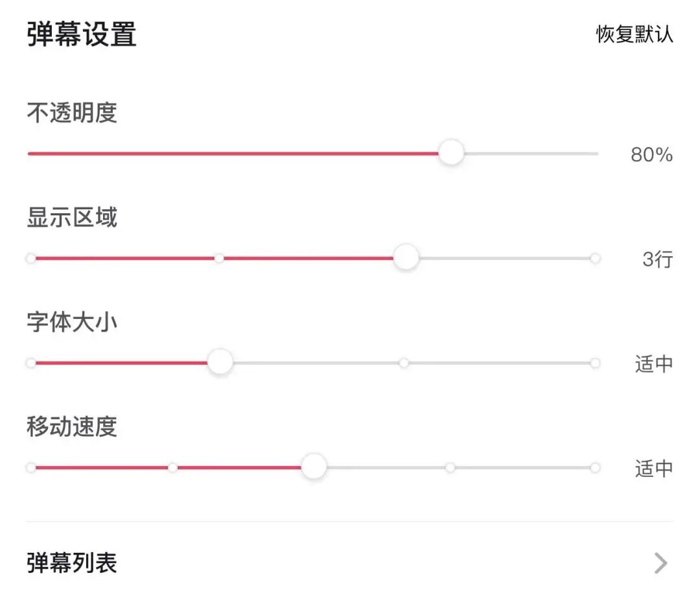Click the 适中 label next to 移动速度
Screen dimensions: 700x604
pos(654,466)
